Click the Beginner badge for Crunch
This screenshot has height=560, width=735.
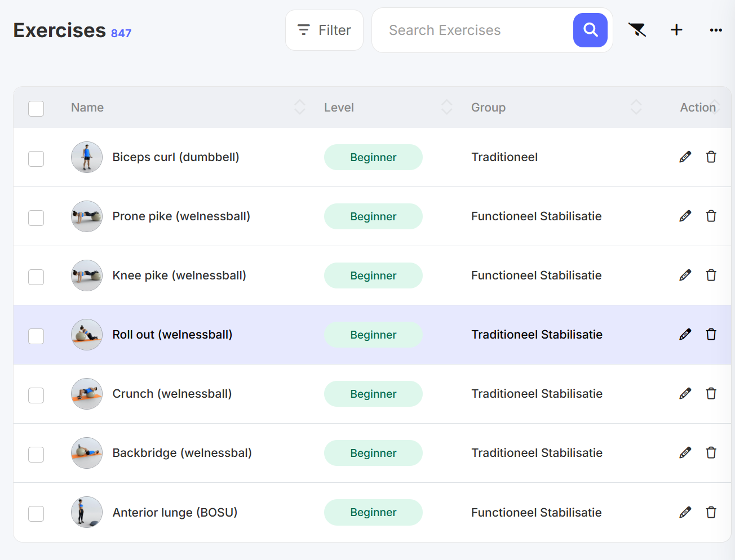[373, 394]
